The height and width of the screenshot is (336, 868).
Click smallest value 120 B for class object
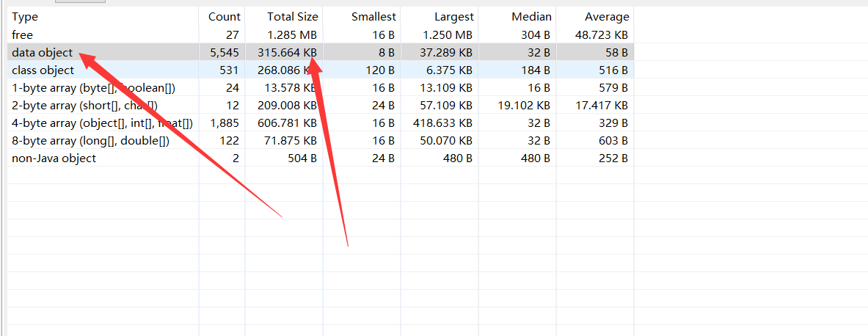point(379,70)
